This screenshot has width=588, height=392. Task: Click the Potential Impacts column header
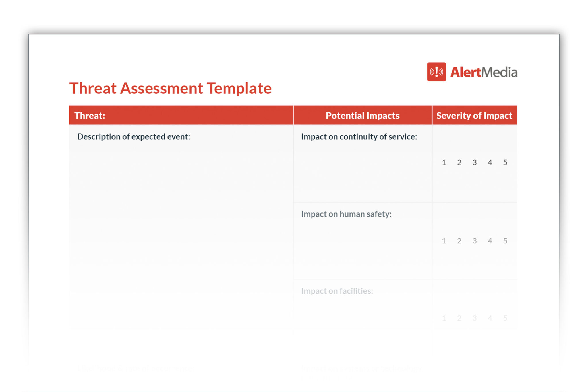(363, 115)
